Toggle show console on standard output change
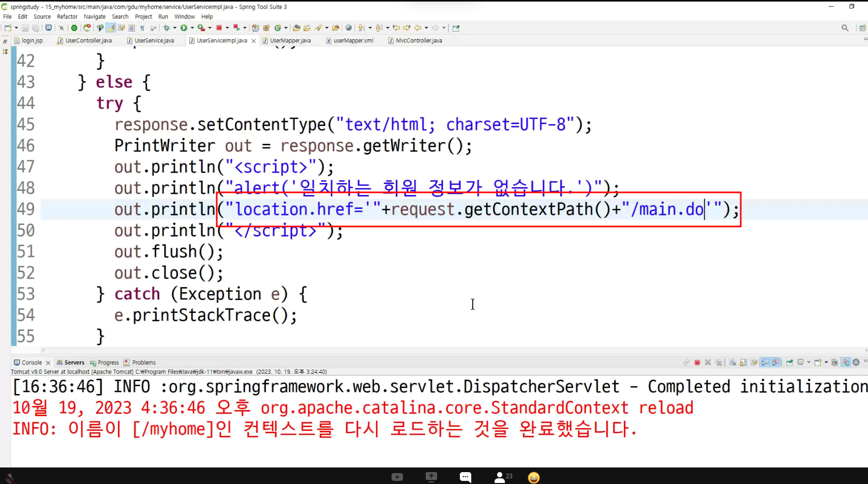The height and width of the screenshot is (484, 868). click(765, 362)
